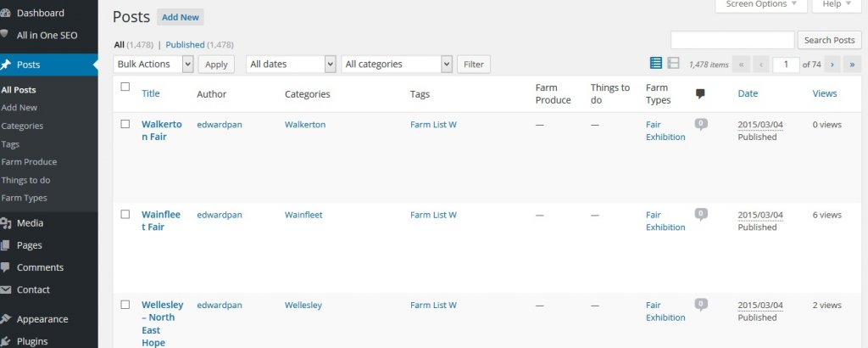Click the search posts input field
The width and height of the screenshot is (868, 348).
point(732,40)
